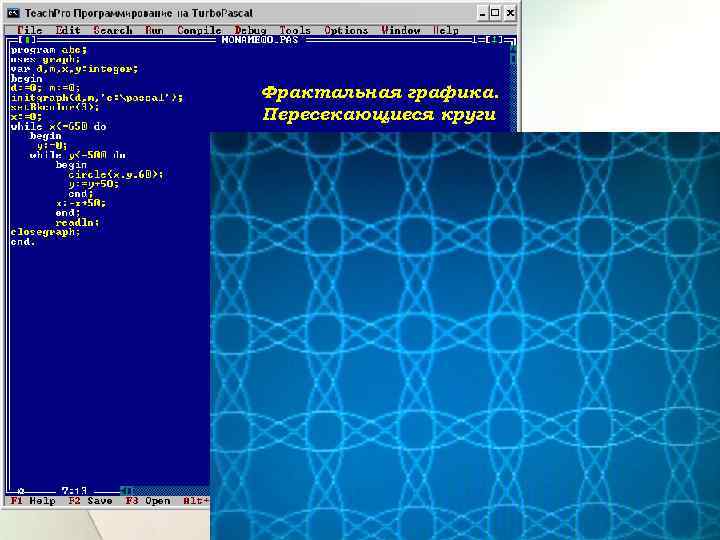Click the 'x:=x+50;' line
Image resolution: width=720 pixels, height=540 pixels.
[81, 203]
